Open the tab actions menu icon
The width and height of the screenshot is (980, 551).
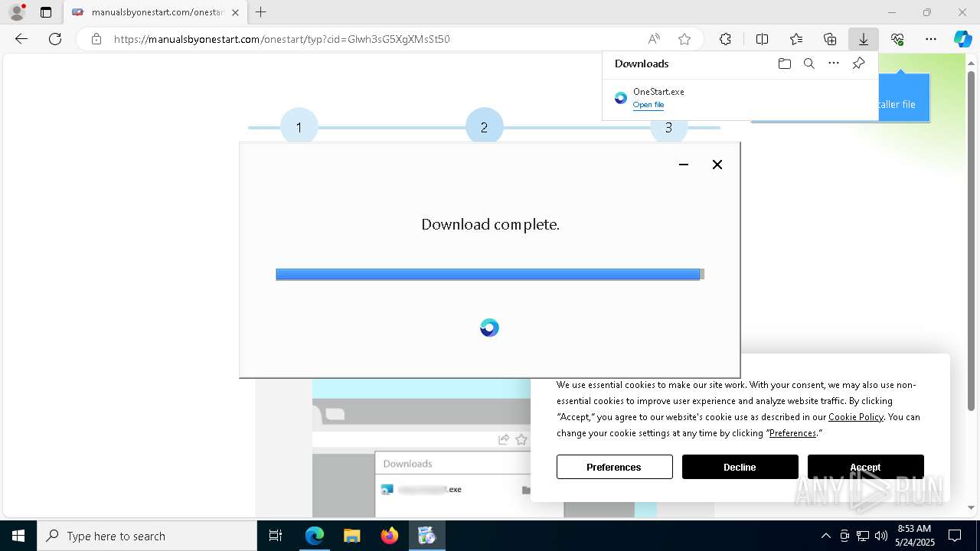pos(46,12)
